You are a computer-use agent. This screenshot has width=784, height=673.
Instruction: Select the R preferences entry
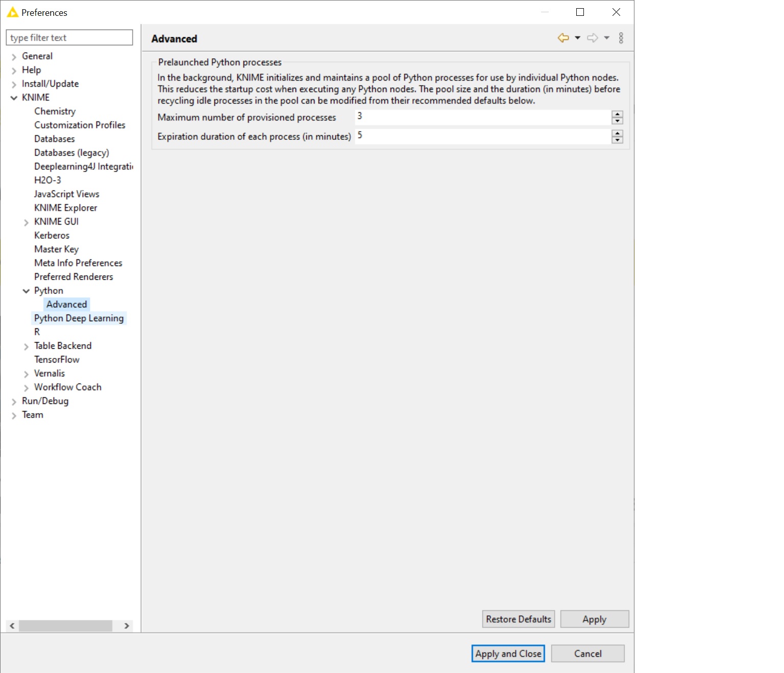(x=37, y=332)
